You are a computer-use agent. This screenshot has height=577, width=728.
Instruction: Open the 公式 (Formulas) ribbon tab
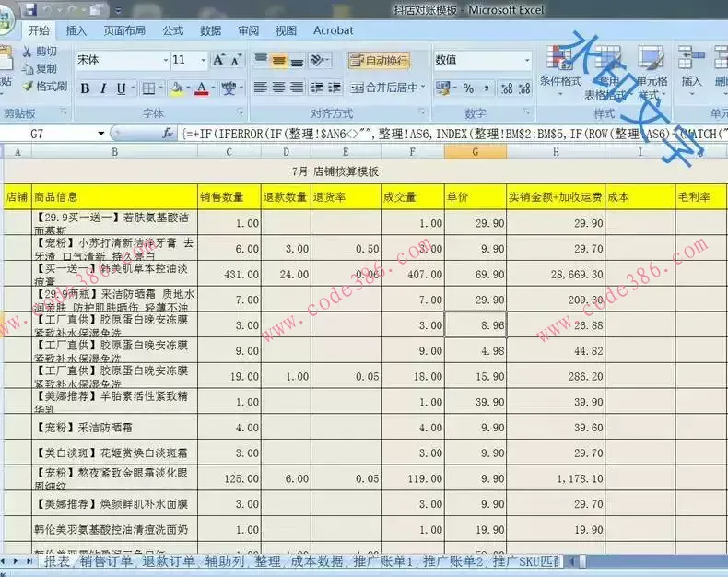[x=172, y=30]
